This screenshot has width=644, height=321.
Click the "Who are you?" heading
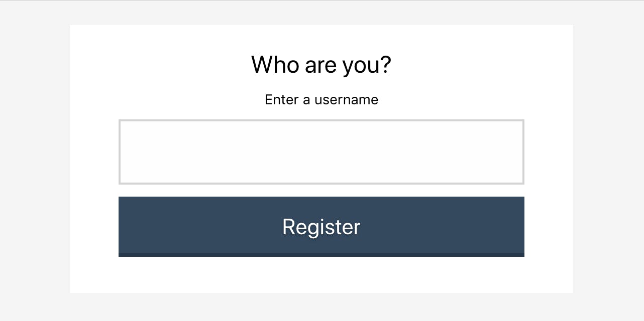tap(321, 65)
